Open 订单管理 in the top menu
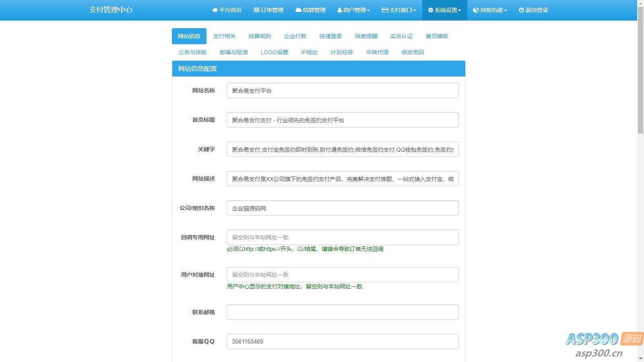This screenshot has width=644, height=362. (268, 10)
